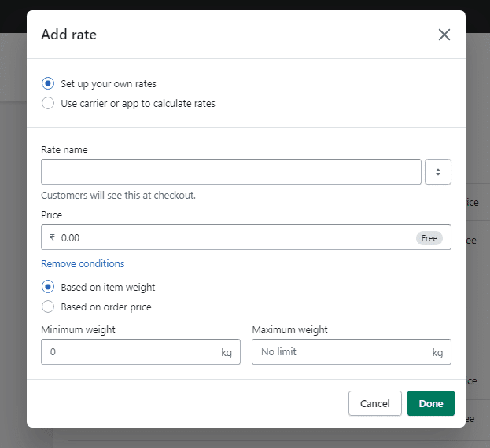Screen dimensions: 490x448
Task: Select 'Set up your own rates' option
Action: click(x=48, y=83)
